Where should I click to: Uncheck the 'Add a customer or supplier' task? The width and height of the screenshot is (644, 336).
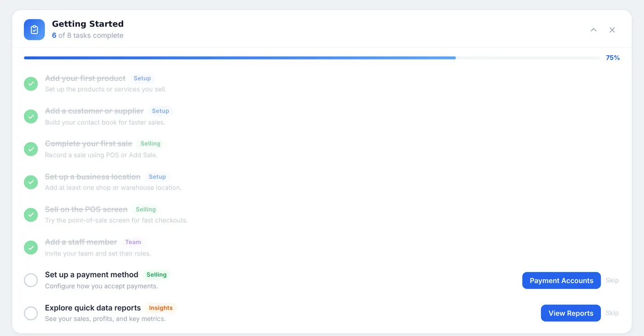(x=31, y=116)
